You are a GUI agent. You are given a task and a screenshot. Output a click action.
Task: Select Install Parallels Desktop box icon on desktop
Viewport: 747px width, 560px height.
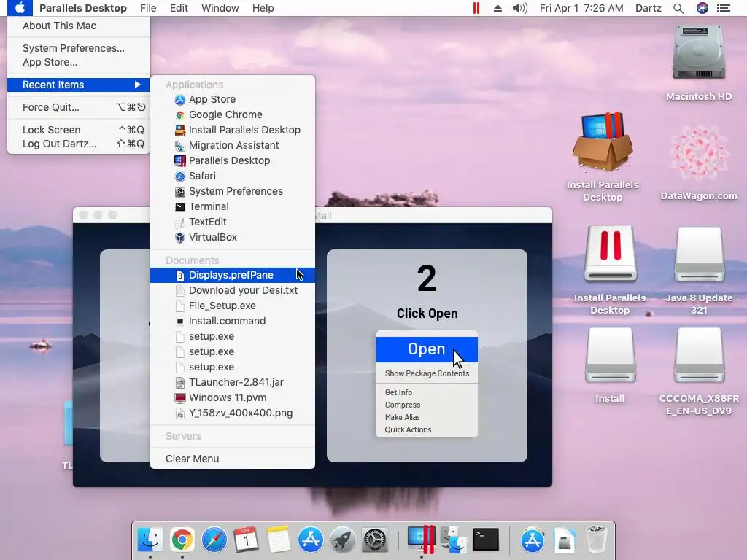click(x=602, y=142)
